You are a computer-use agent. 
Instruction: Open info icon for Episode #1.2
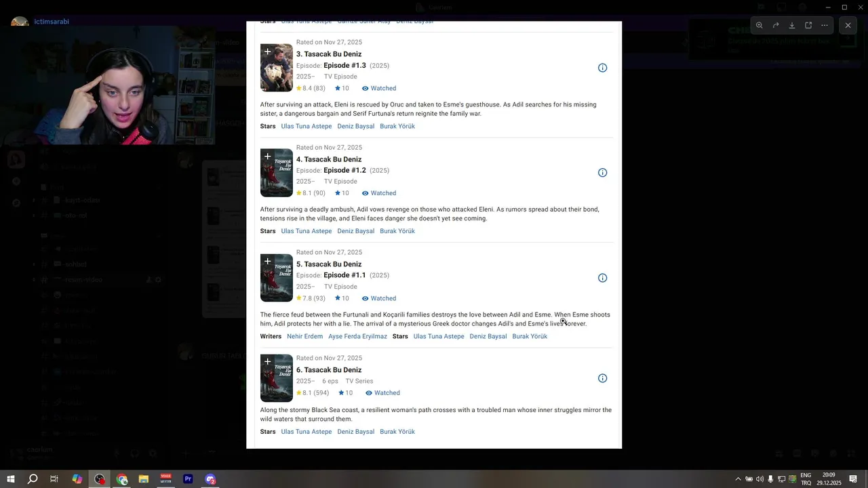tap(602, 173)
